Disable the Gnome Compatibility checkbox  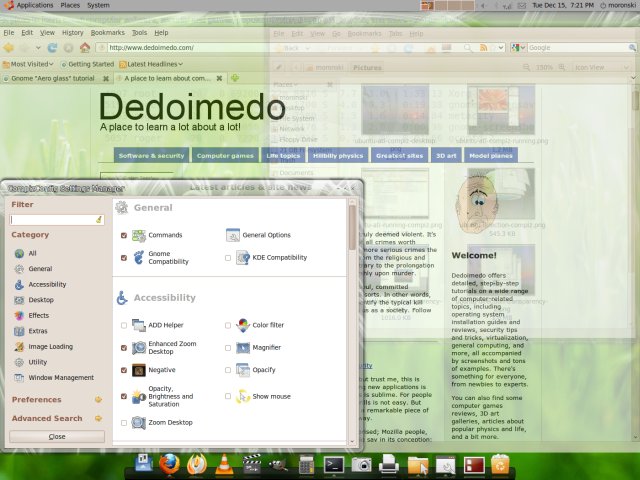[124, 258]
